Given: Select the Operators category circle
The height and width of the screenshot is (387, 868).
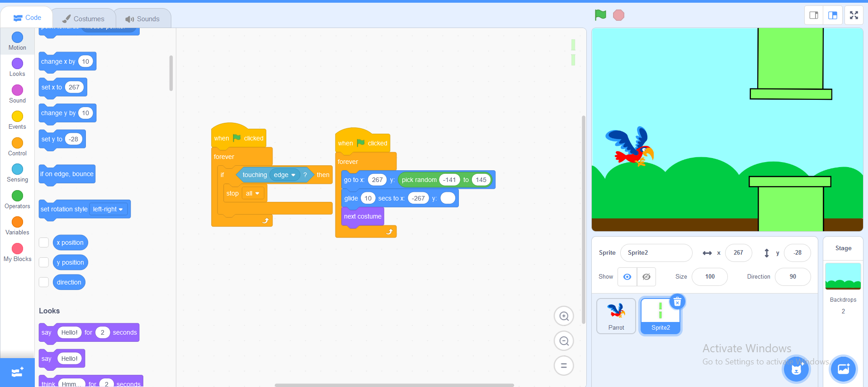Looking at the screenshot, I should (x=17, y=196).
